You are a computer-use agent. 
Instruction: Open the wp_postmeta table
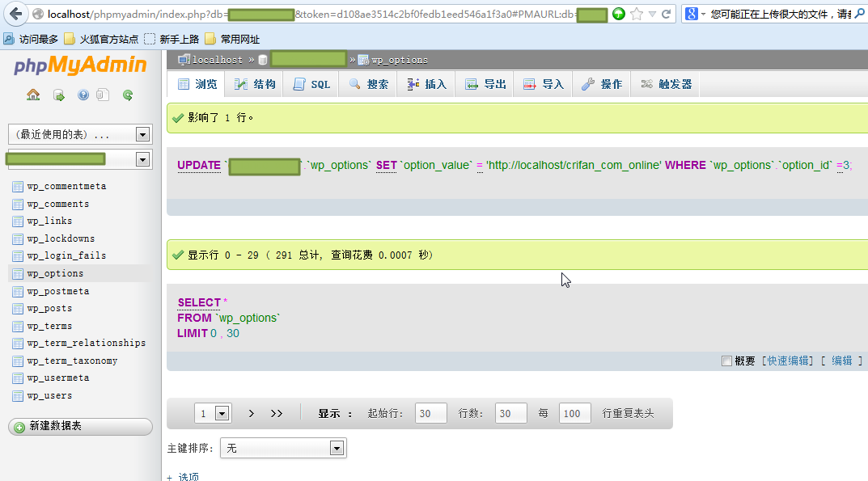(58, 291)
